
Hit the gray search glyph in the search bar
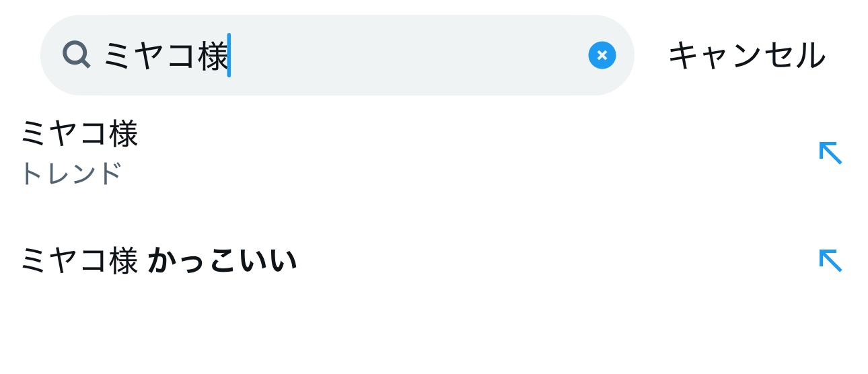[77, 54]
